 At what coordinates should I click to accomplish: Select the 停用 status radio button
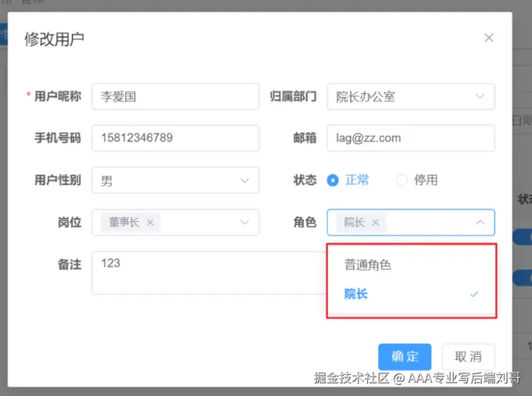402,180
